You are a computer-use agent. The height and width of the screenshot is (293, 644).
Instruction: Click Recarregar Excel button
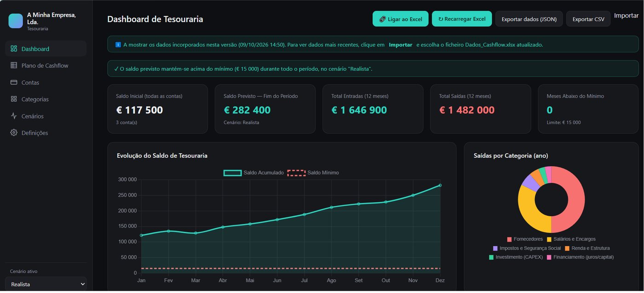pos(462,19)
